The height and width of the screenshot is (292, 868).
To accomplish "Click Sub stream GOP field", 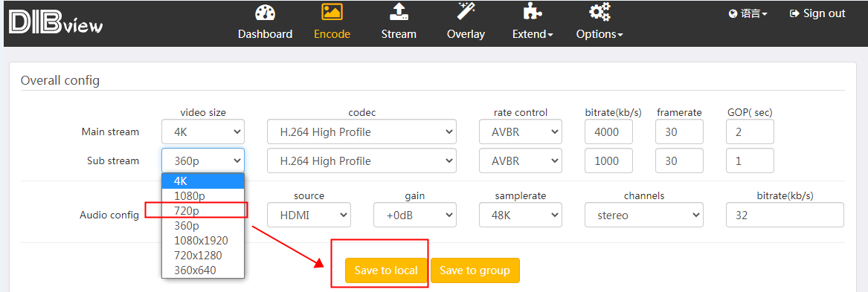I will (x=750, y=160).
